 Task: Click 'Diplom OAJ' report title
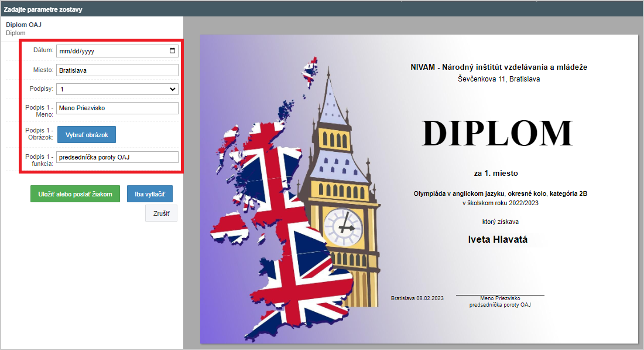pos(23,25)
